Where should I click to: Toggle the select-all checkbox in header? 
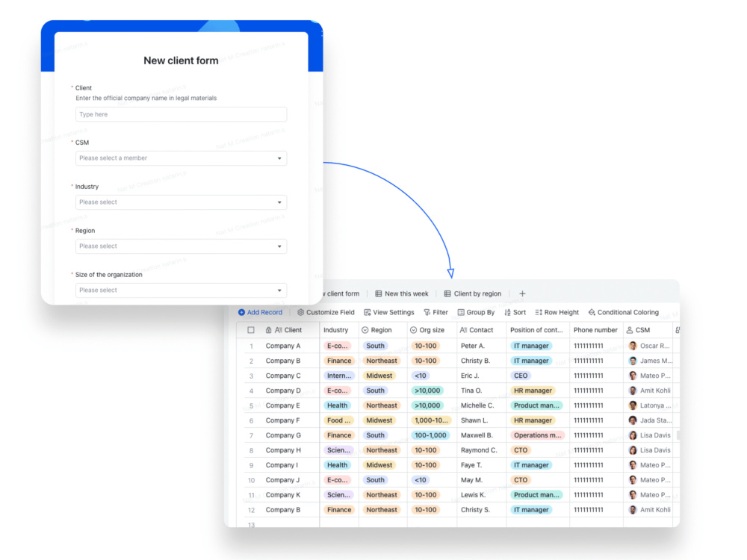[251, 330]
